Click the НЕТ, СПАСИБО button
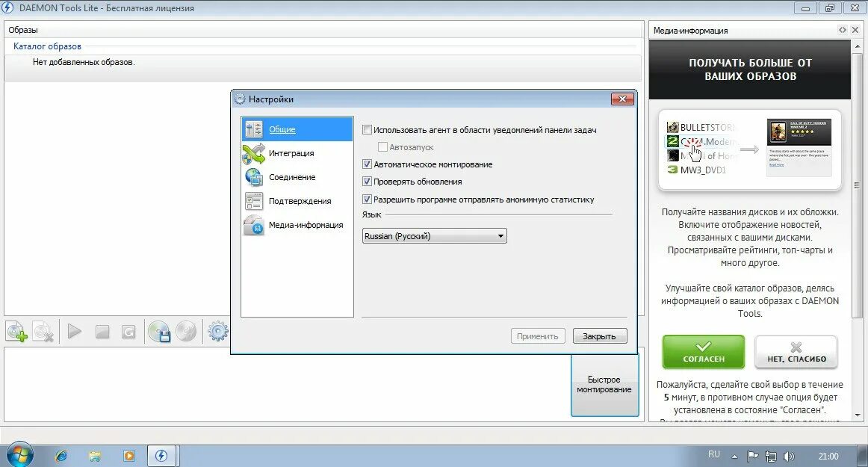The width and height of the screenshot is (868, 467). click(796, 352)
